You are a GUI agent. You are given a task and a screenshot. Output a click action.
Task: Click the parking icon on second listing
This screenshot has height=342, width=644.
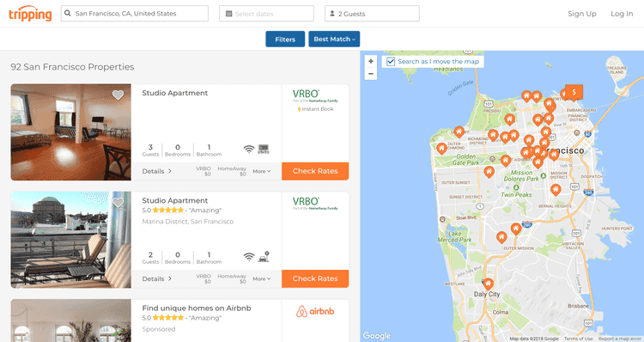point(264,256)
